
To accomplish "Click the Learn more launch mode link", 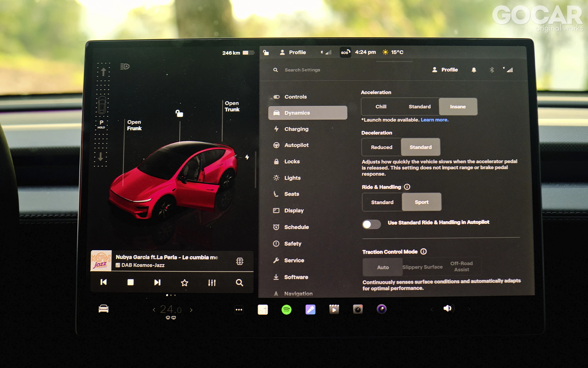I will tap(434, 120).
